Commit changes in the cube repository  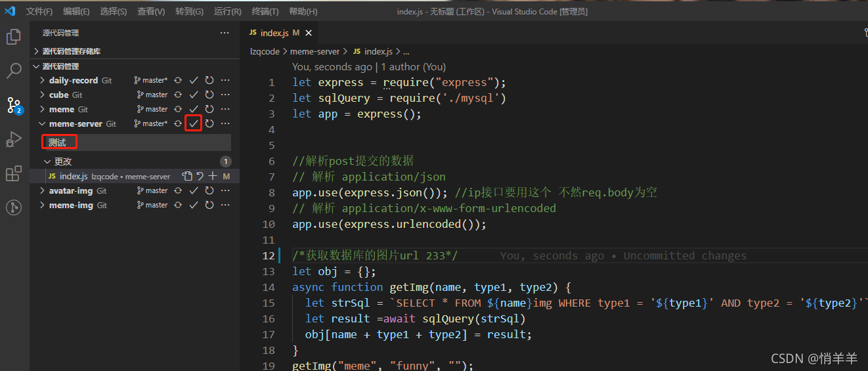point(194,95)
